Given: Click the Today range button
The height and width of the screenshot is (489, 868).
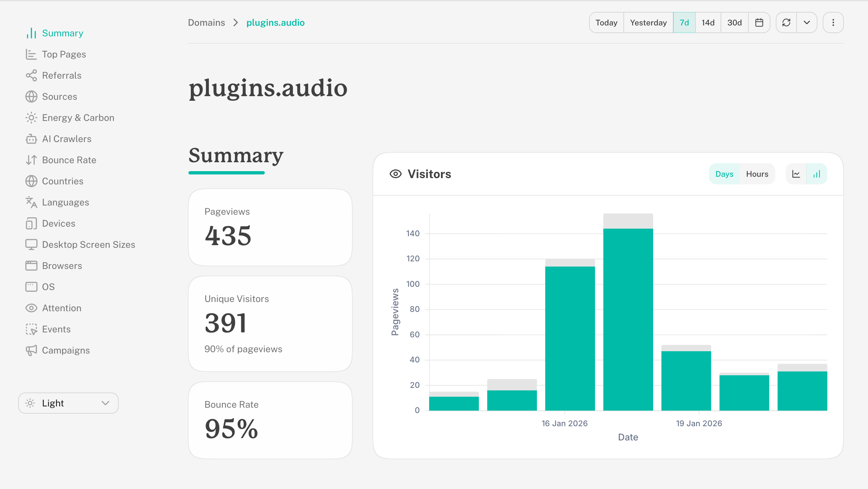Looking at the screenshot, I should [x=606, y=22].
